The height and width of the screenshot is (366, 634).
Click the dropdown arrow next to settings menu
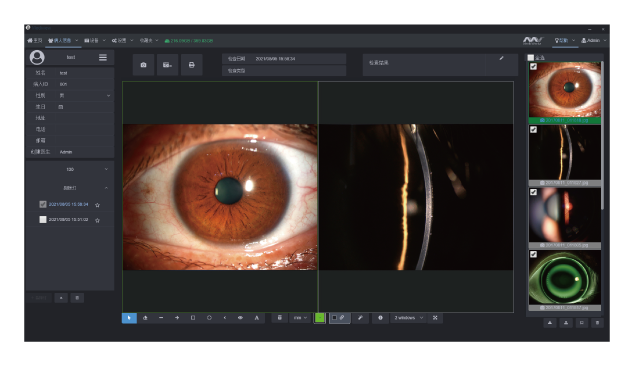[131, 40]
